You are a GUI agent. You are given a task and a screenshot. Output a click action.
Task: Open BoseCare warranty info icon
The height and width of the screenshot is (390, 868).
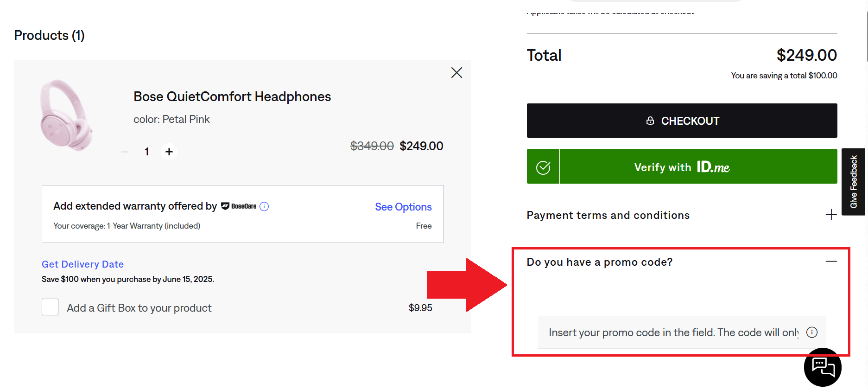pyautogui.click(x=264, y=206)
